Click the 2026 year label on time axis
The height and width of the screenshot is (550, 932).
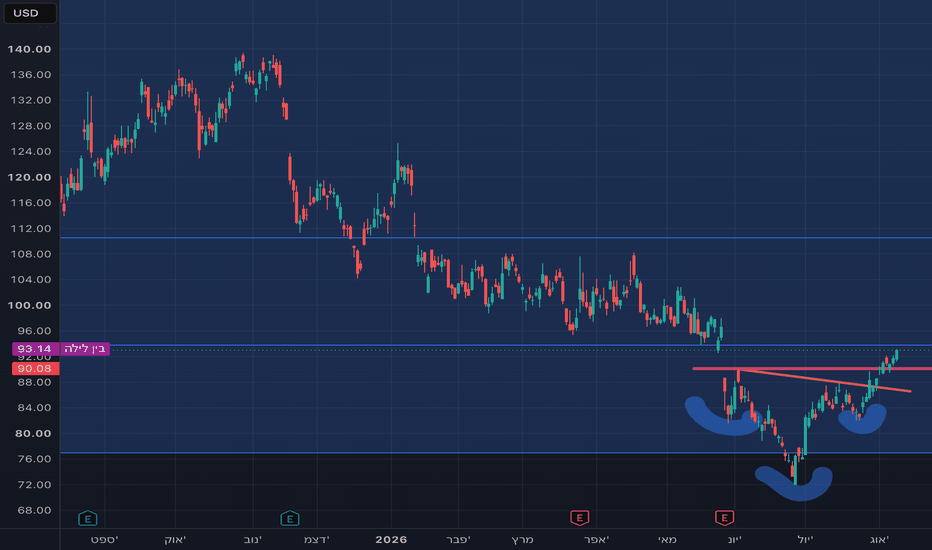coord(391,540)
